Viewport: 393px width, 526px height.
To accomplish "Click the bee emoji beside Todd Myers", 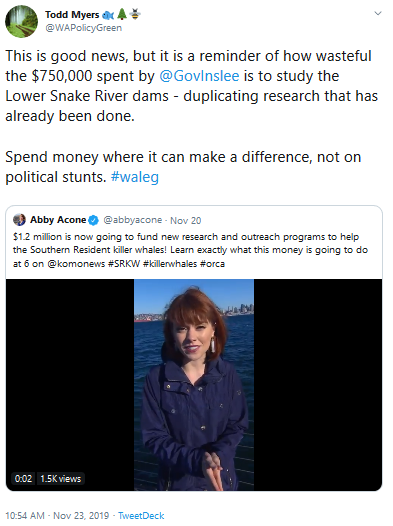I will coord(135,14).
